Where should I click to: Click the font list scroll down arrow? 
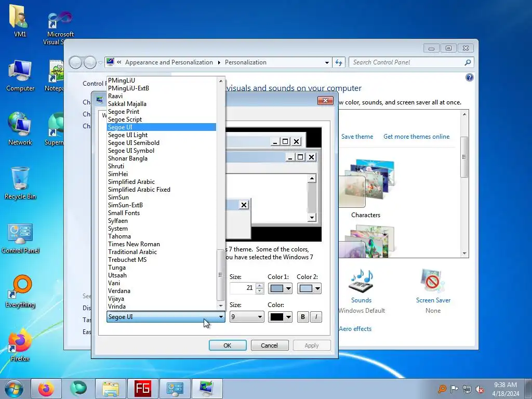click(221, 305)
